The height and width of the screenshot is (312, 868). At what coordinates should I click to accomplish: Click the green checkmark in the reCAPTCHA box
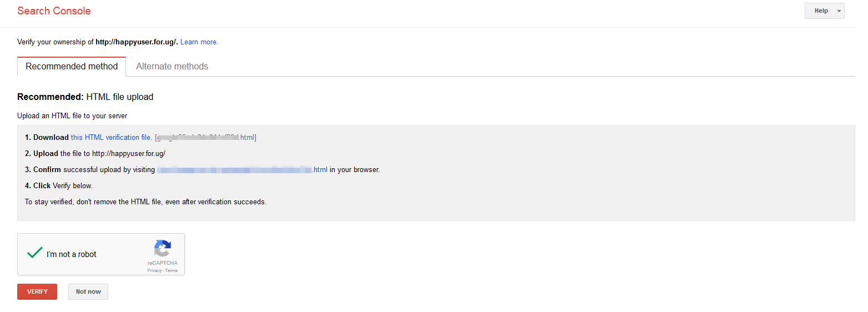(35, 253)
